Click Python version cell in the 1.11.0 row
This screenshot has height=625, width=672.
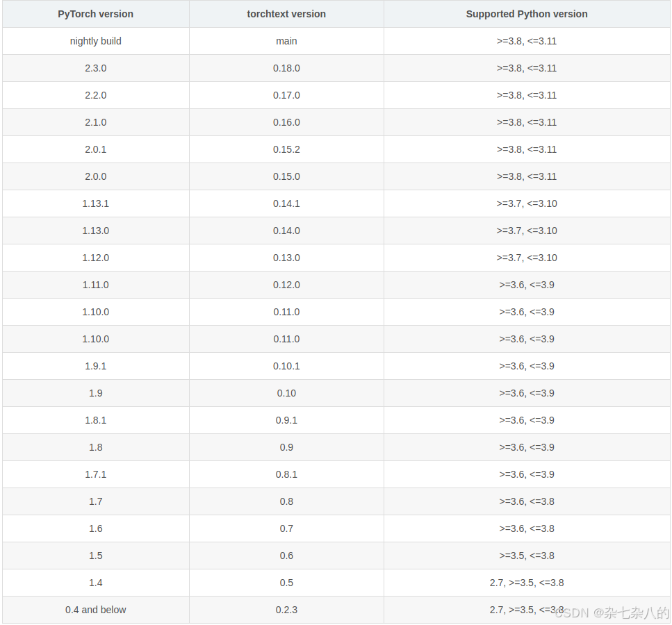click(527, 285)
